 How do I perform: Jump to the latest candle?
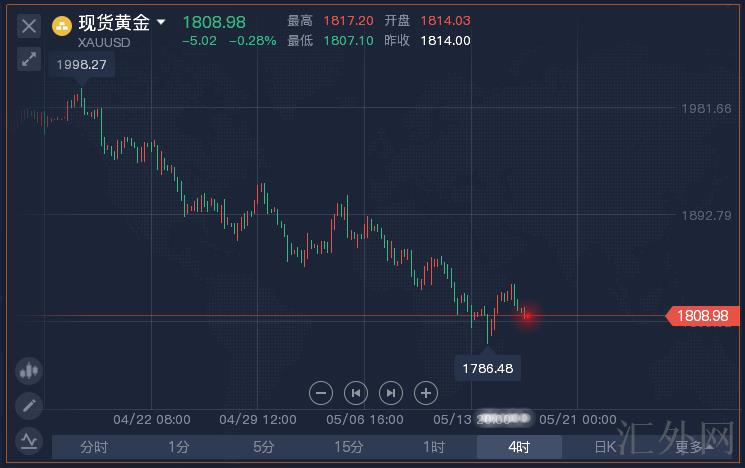pyautogui.click(x=391, y=393)
